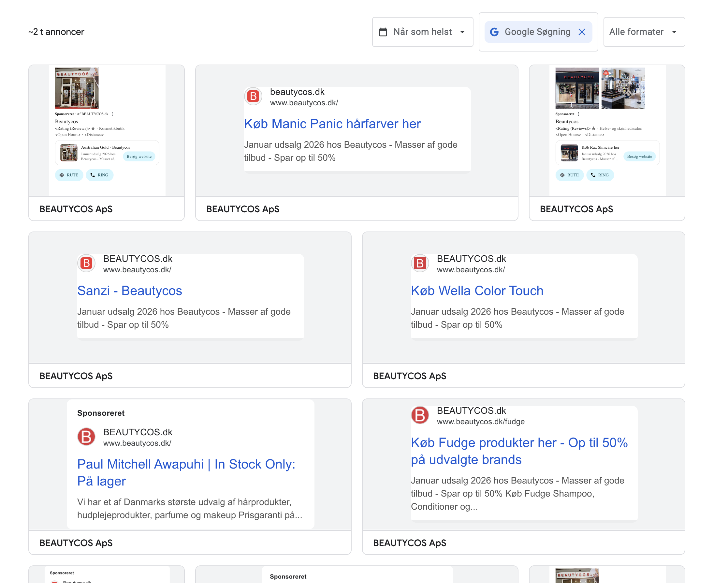The width and height of the screenshot is (728, 583).
Task: Click 'BEAUTYCOS ApS' under Manic Panic ad
Action: [243, 209]
